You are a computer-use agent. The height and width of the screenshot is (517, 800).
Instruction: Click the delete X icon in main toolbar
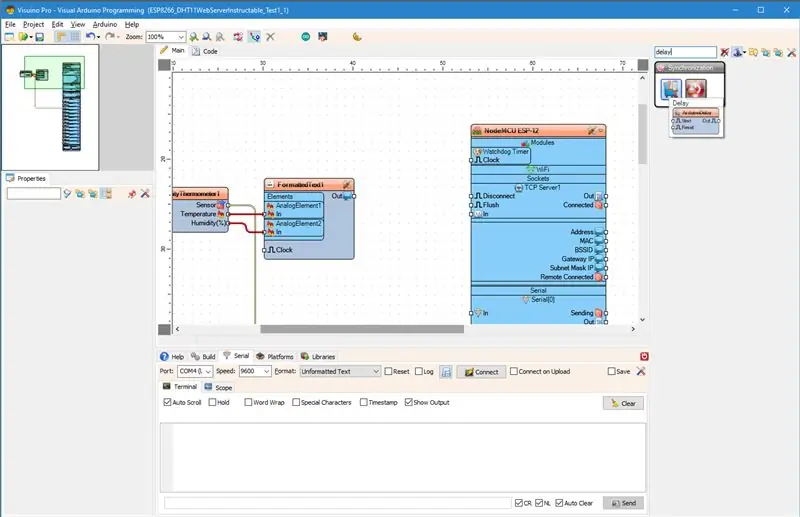coord(270,37)
